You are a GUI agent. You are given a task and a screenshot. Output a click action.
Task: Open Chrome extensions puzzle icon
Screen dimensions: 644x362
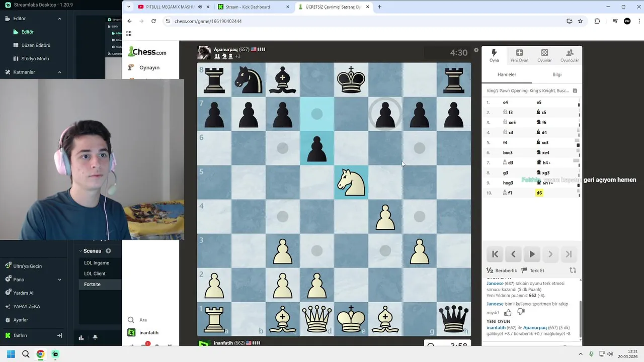597,21
